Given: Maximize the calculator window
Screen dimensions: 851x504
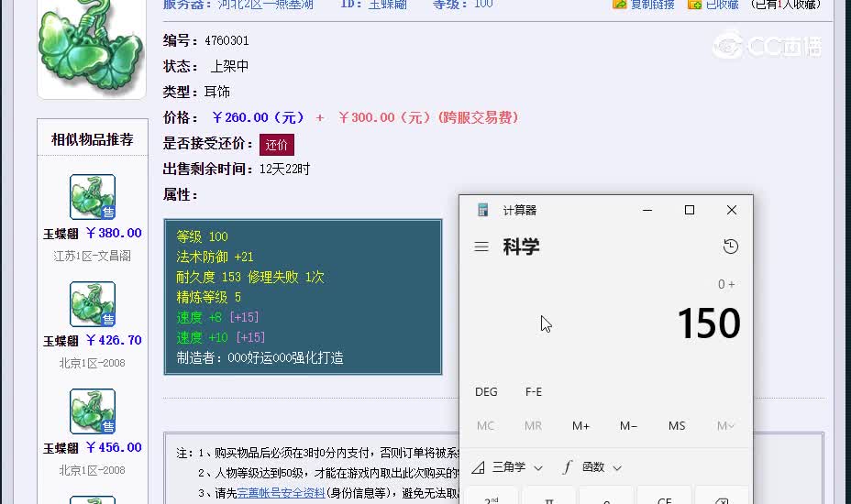Looking at the screenshot, I should (x=690, y=210).
